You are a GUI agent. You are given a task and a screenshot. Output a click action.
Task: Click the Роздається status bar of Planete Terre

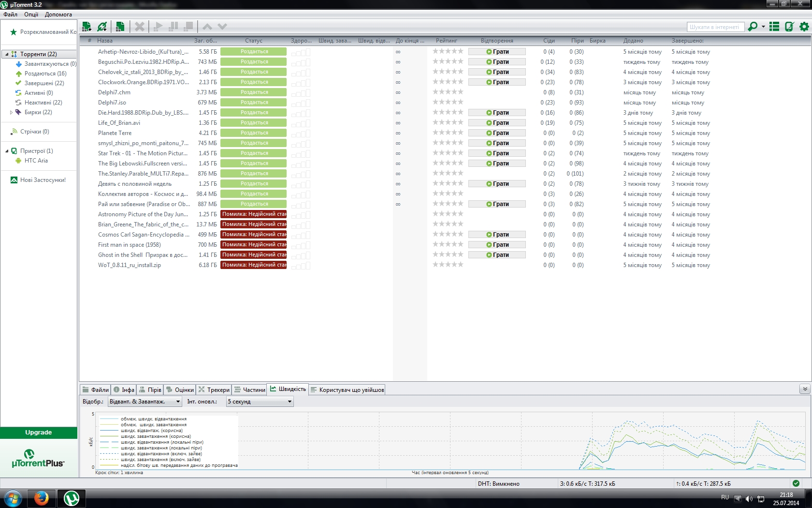coord(254,133)
